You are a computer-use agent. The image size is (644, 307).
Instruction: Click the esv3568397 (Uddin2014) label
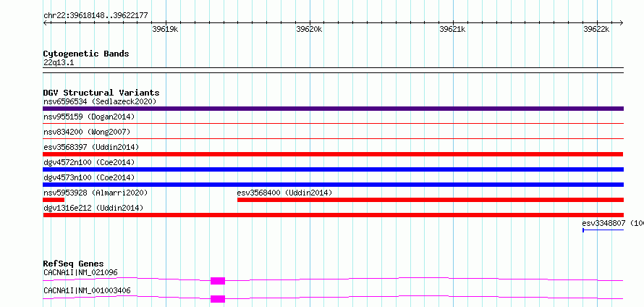click(91, 147)
